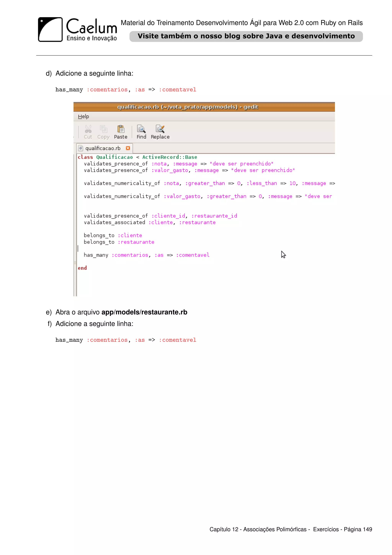This screenshot has height=555, width=392.
Task: Click 'app/models/restaurante.rb' bold text
Action: pos(144,312)
